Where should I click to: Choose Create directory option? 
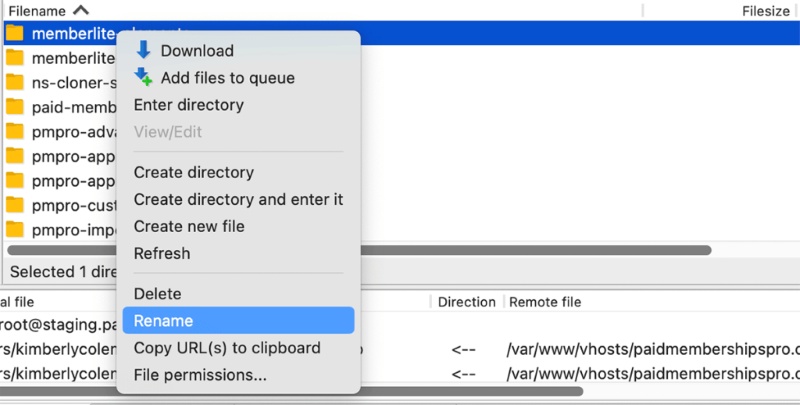(193, 172)
